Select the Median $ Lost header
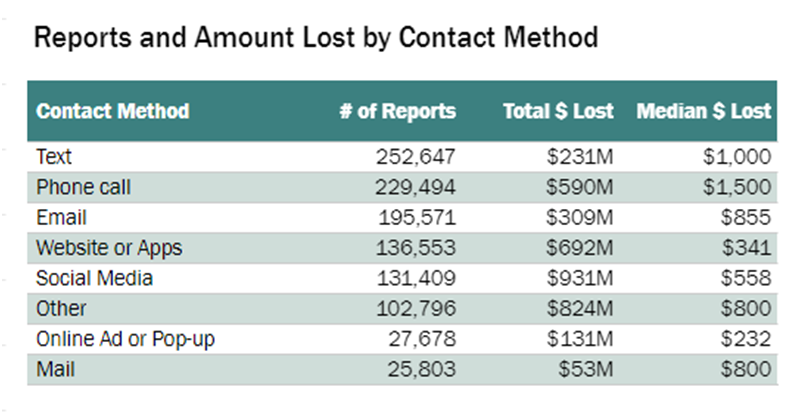The height and width of the screenshot is (416, 802). (x=703, y=111)
